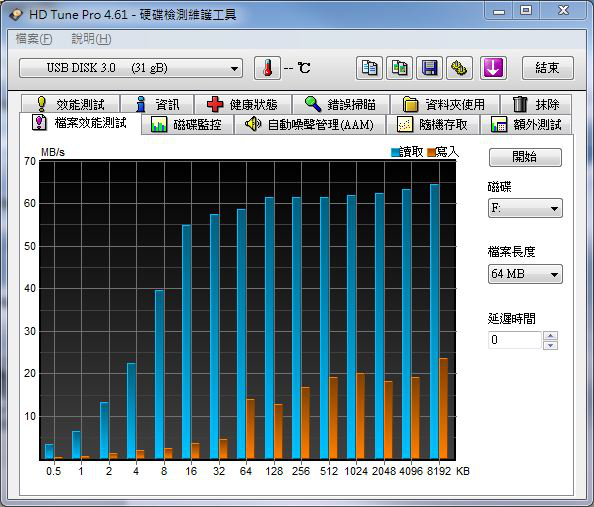Open the 檔案(F) menu
The image size is (594, 507).
[x=34, y=39]
